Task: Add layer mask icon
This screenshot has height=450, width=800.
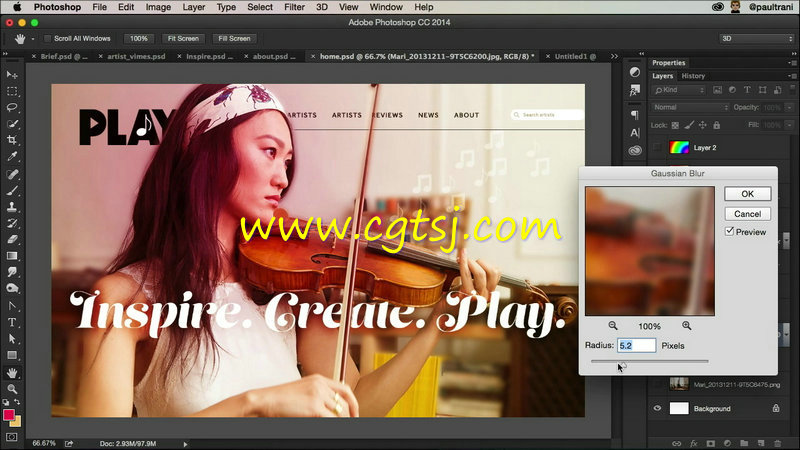Action: (710, 443)
